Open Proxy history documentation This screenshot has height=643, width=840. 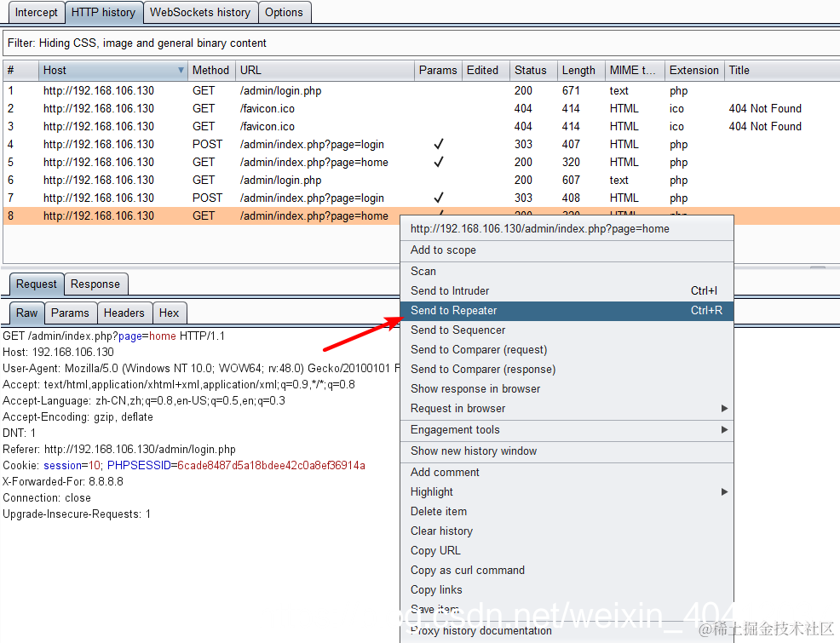click(567, 631)
